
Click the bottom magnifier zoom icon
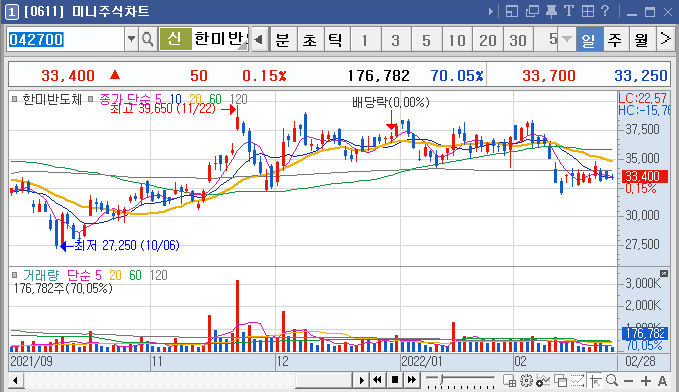pyautogui.click(x=612, y=380)
